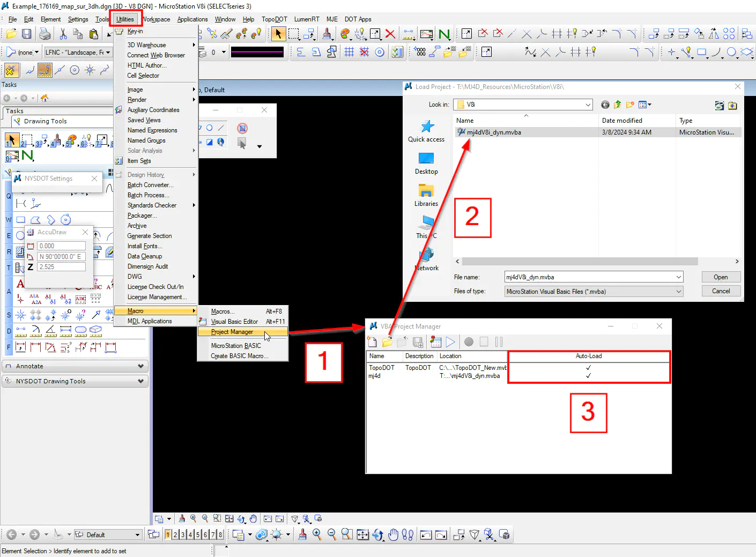The height and width of the screenshot is (557, 756).
Task: Click Libraries shortcut in Load Project sidebar
Action: (x=426, y=196)
